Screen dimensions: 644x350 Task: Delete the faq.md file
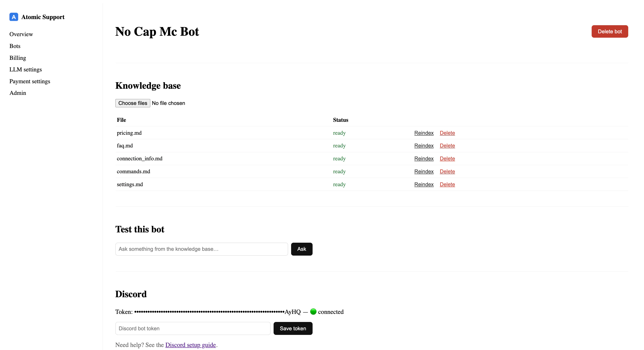click(x=447, y=146)
